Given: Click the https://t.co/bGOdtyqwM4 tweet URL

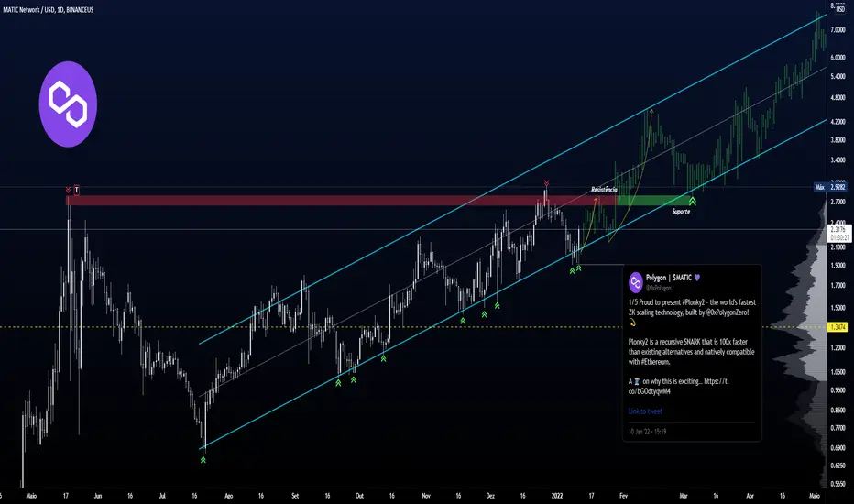Looking at the screenshot, I should pyautogui.click(x=679, y=387).
